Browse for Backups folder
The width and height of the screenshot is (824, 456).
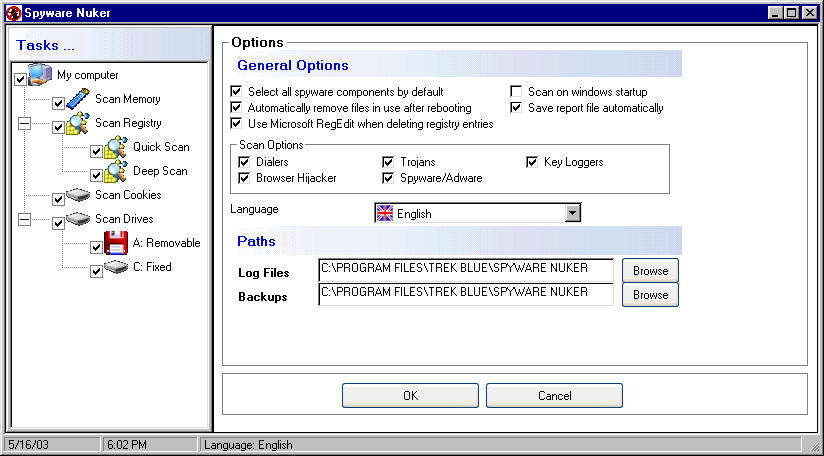[x=651, y=295]
